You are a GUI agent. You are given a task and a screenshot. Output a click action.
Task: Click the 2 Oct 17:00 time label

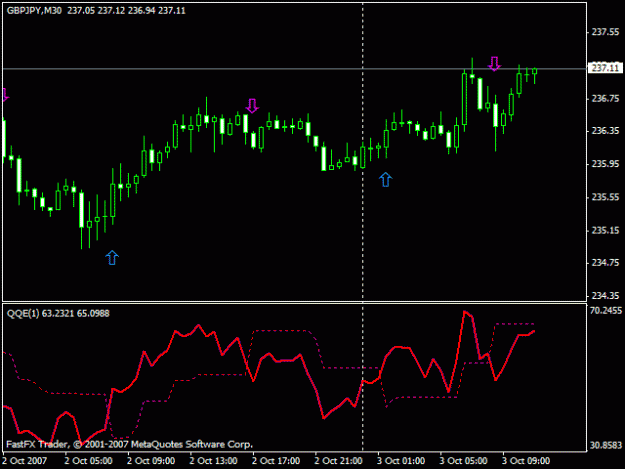pos(276,461)
